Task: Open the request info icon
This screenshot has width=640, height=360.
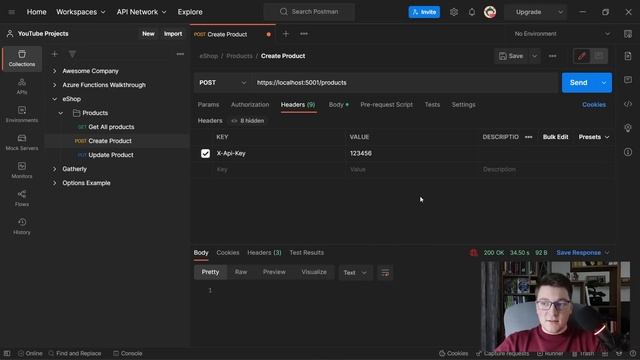Action: coord(628,152)
